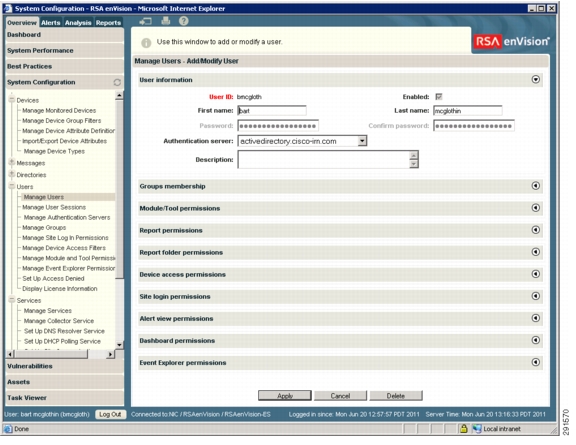Click the First name input field
This screenshot has width=576, height=445.
tap(272, 111)
